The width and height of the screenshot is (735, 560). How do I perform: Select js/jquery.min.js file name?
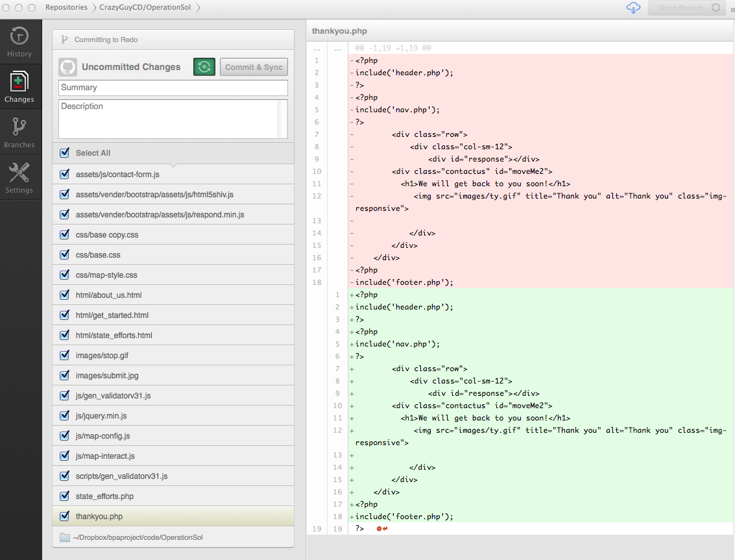point(101,416)
